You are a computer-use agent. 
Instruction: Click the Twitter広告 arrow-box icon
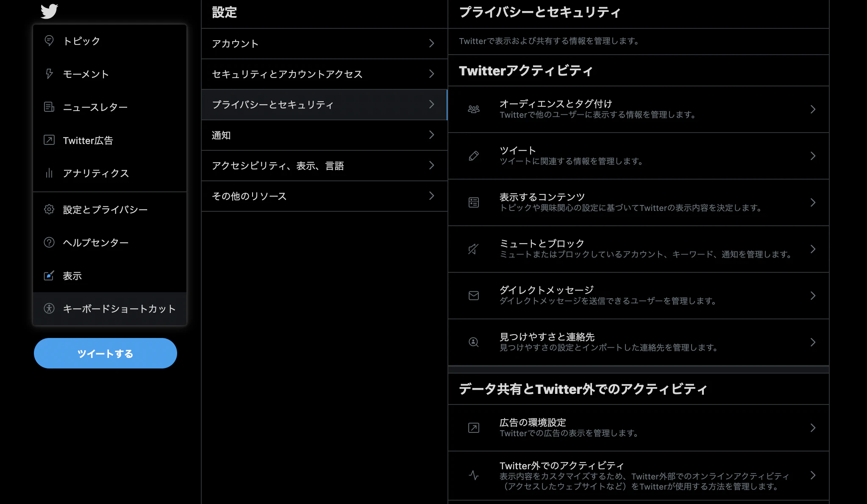pyautogui.click(x=49, y=140)
